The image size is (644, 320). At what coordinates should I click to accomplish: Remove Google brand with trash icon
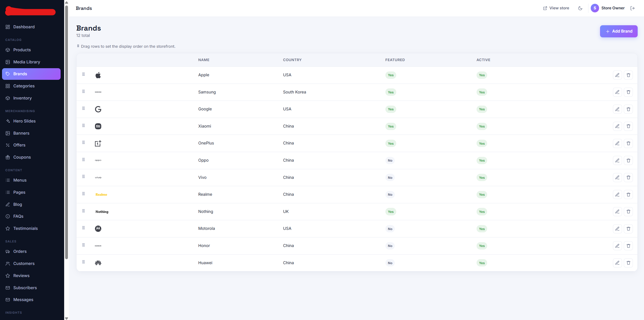coord(628,109)
